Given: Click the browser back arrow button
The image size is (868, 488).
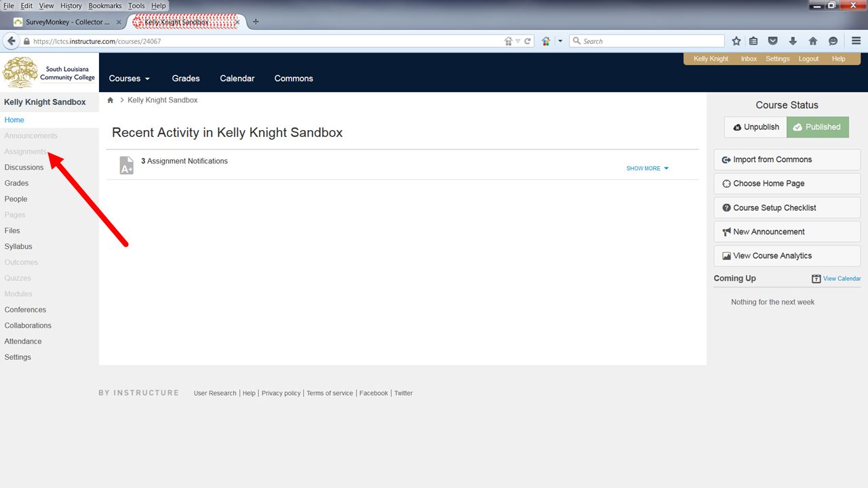Looking at the screenshot, I should 11,41.
